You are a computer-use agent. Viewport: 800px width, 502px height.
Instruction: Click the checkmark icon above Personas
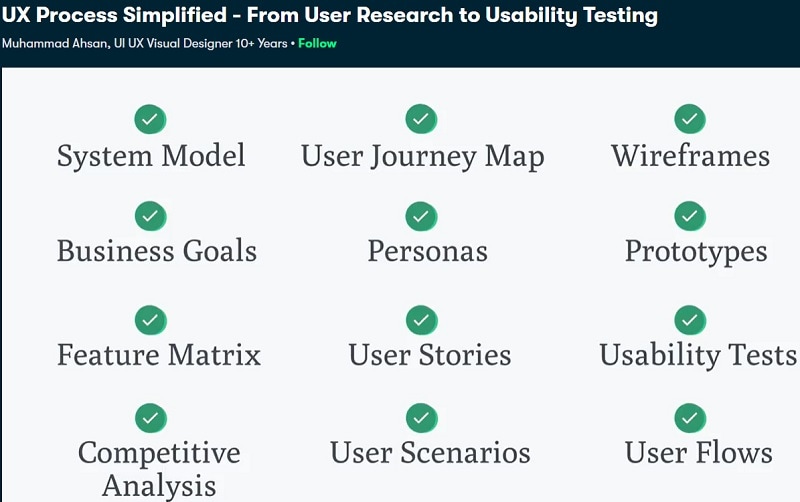pos(421,215)
